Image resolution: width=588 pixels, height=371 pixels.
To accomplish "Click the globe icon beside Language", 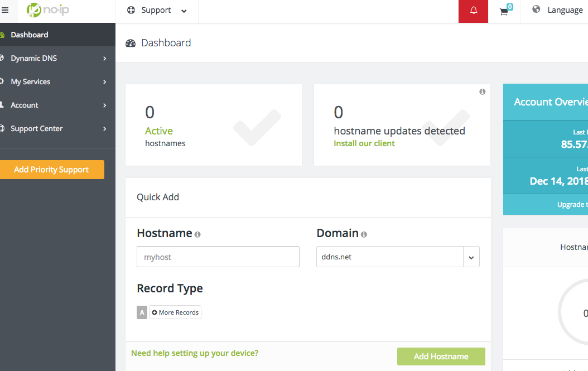I will tap(536, 9).
